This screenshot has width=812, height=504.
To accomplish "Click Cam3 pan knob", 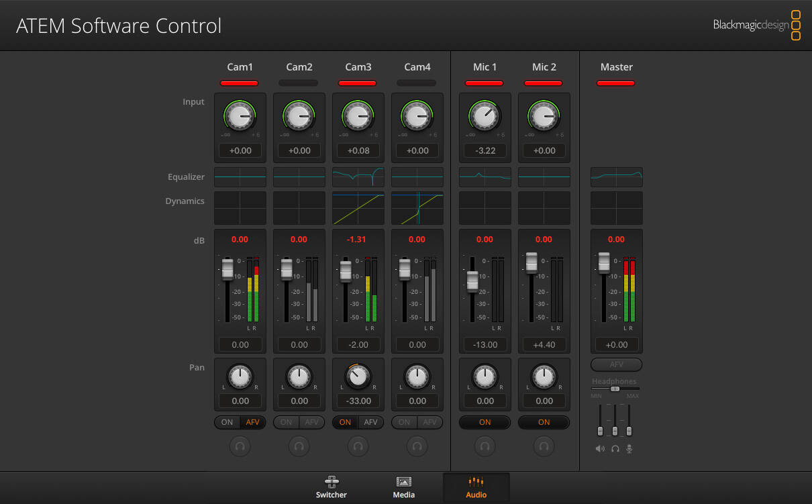I will coord(358,377).
